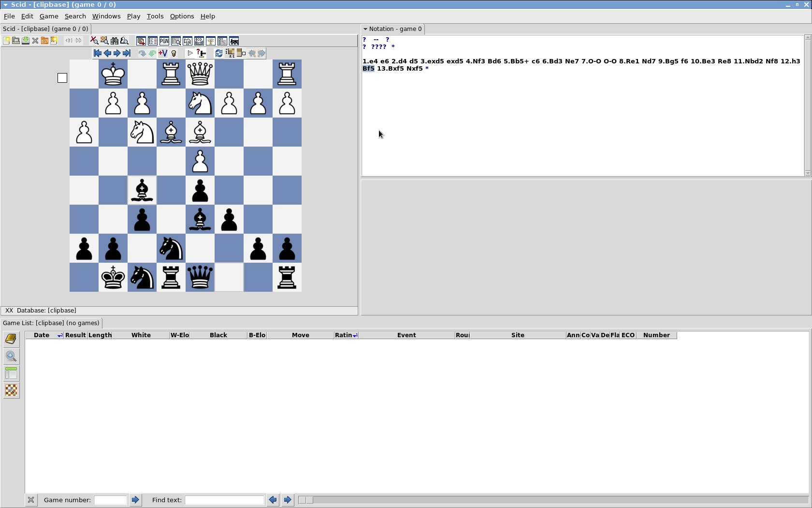Click the side-to-move indicator square
The image size is (812, 508).
[62, 78]
